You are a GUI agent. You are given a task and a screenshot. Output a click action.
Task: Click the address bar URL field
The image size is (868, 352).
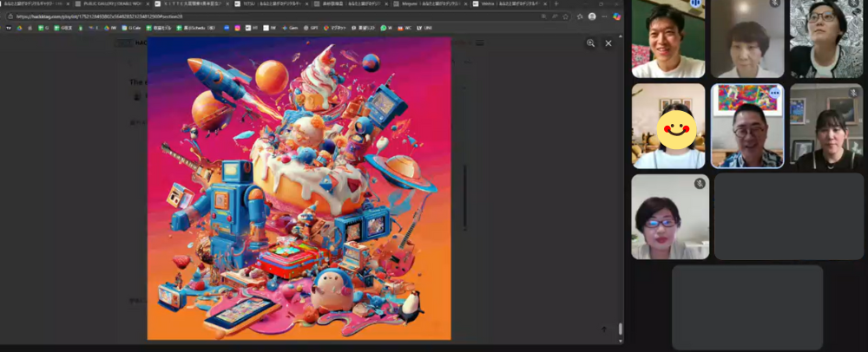[x=260, y=16]
